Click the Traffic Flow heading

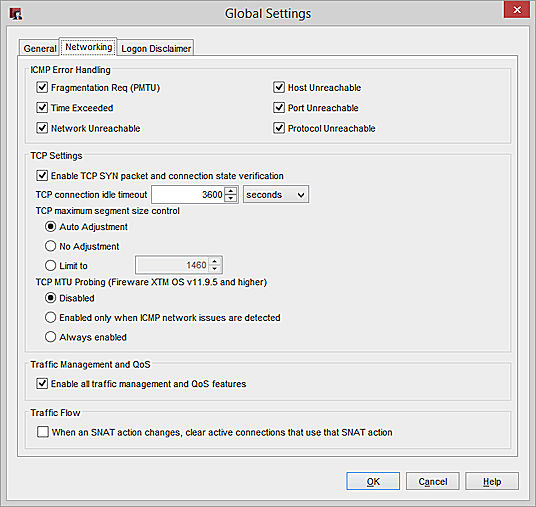coord(55,413)
